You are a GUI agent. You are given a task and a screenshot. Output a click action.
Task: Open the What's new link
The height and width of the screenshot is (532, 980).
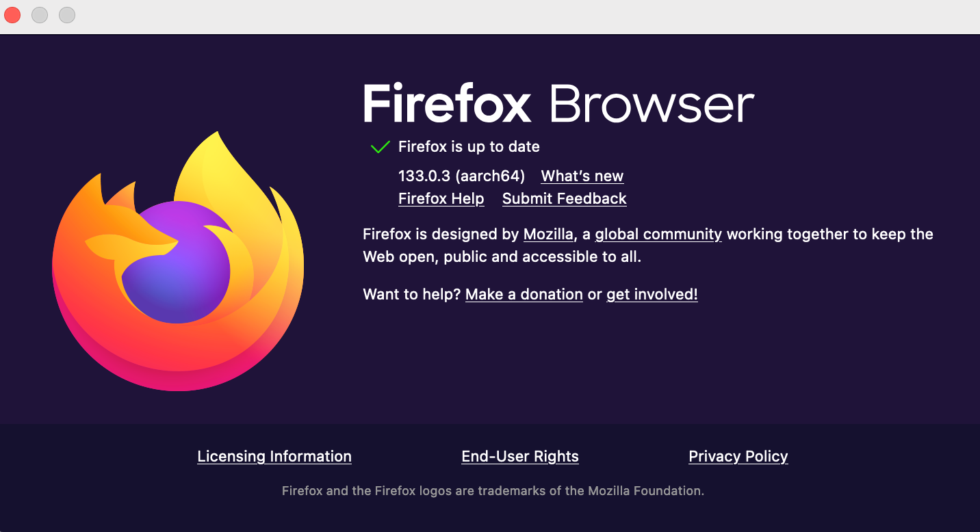pyautogui.click(x=582, y=176)
